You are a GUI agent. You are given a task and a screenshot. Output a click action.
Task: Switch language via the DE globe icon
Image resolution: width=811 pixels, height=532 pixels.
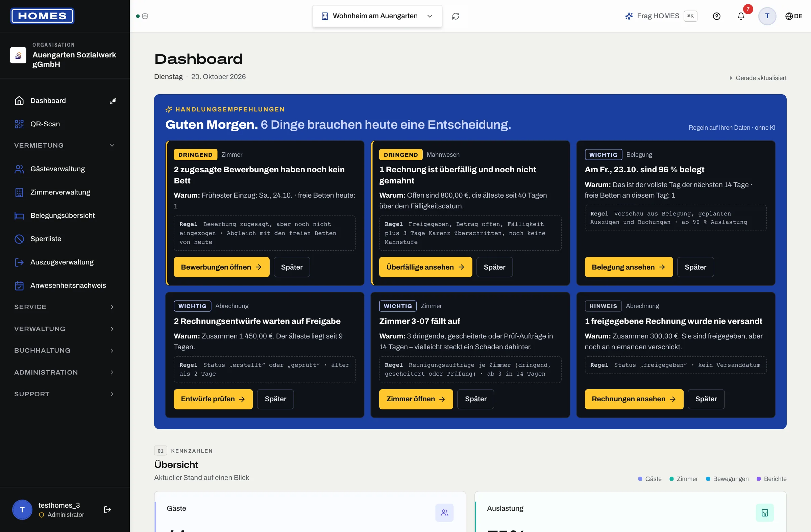[x=794, y=16]
